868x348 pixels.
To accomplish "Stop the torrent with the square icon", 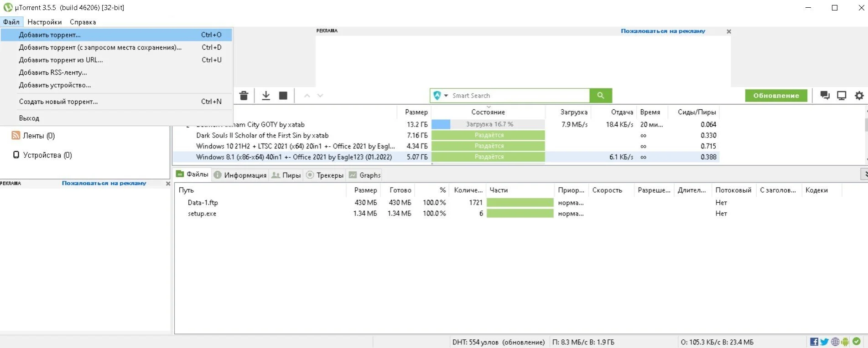I will coord(283,96).
